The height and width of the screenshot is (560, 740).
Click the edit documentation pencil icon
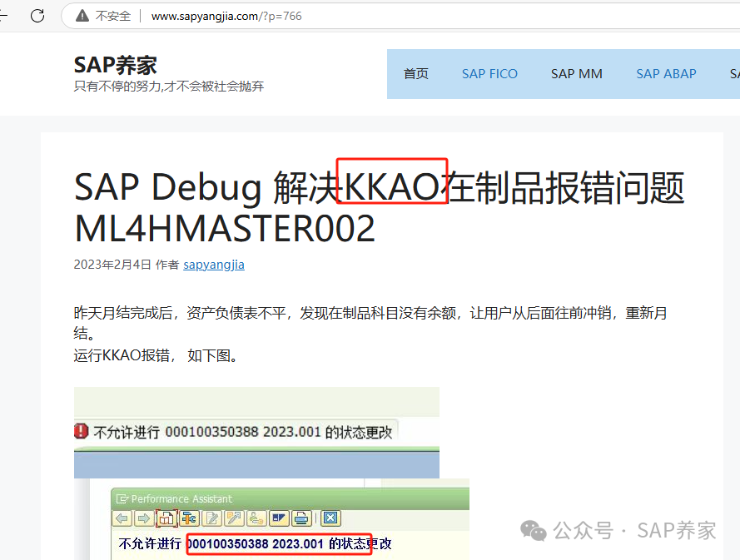tap(212, 518)
